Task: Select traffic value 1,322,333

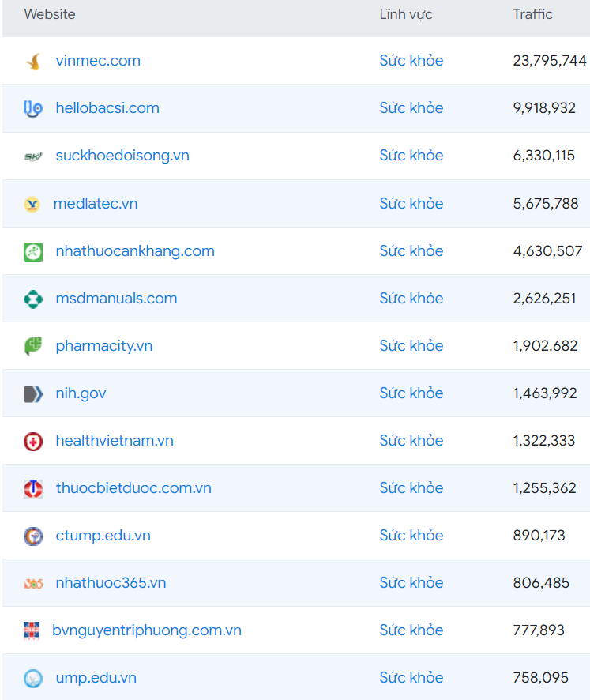Action: (x=544, y=441)
